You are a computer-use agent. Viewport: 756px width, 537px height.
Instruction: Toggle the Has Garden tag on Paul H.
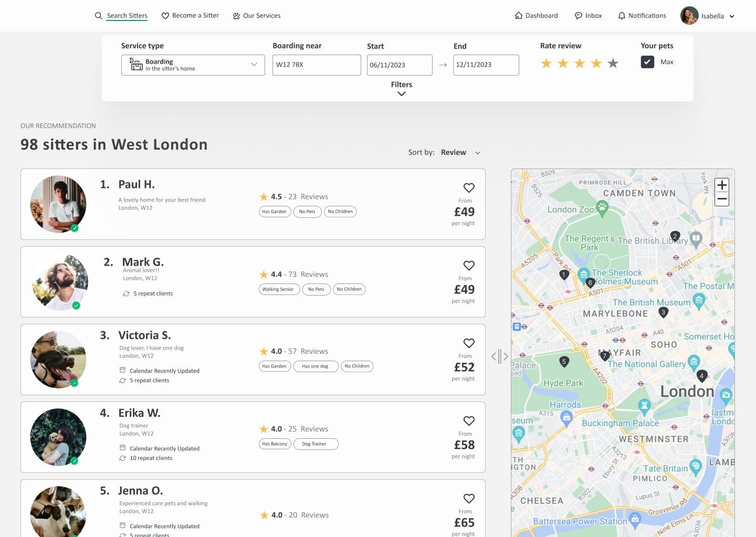[275, 212]
